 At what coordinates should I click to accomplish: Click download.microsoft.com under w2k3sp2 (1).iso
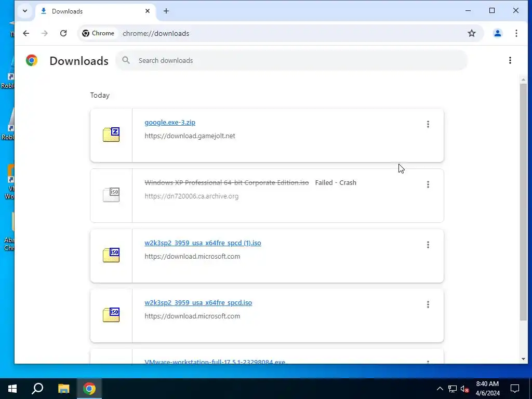pos(192,256)
